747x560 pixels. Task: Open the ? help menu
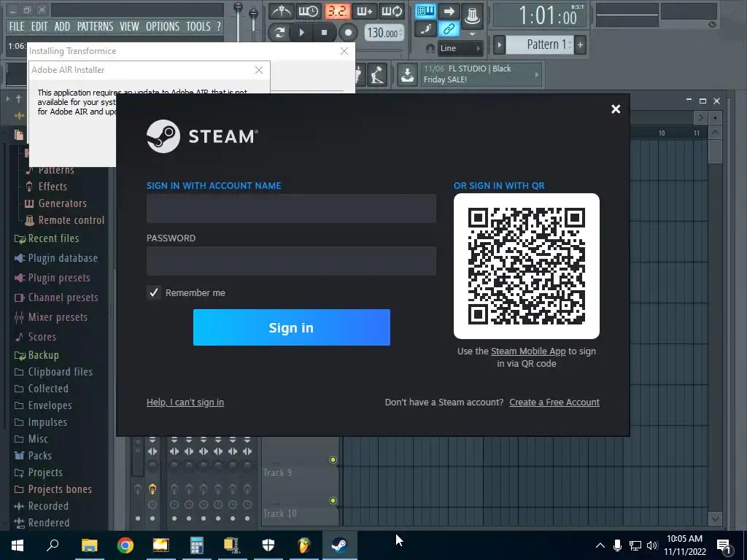pyautogui.click(x=219, y=26)
